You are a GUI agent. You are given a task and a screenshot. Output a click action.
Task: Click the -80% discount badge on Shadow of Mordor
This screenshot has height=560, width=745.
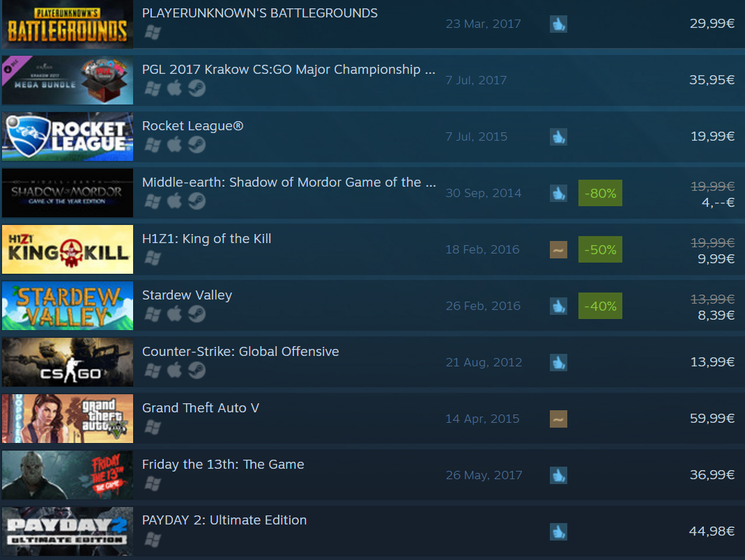[600, 194]
